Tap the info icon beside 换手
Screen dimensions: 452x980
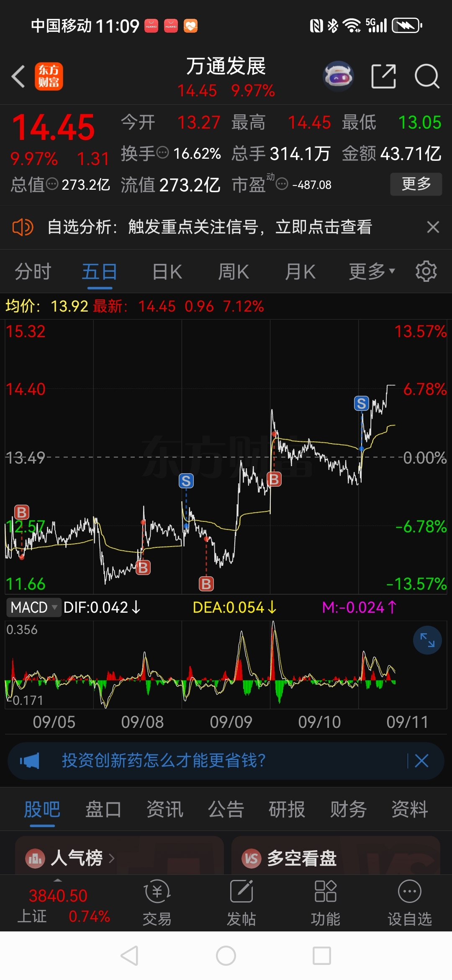click(x=162, y=153)
